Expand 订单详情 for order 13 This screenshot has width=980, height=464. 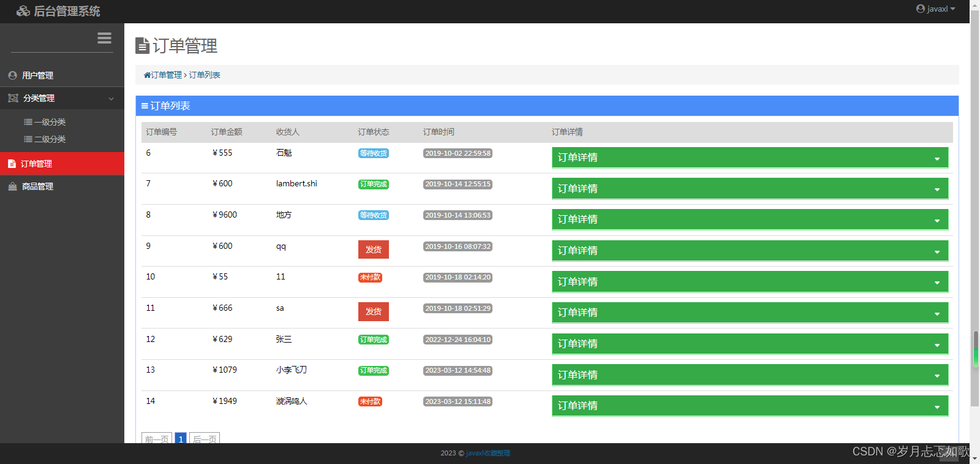[750, 375]
